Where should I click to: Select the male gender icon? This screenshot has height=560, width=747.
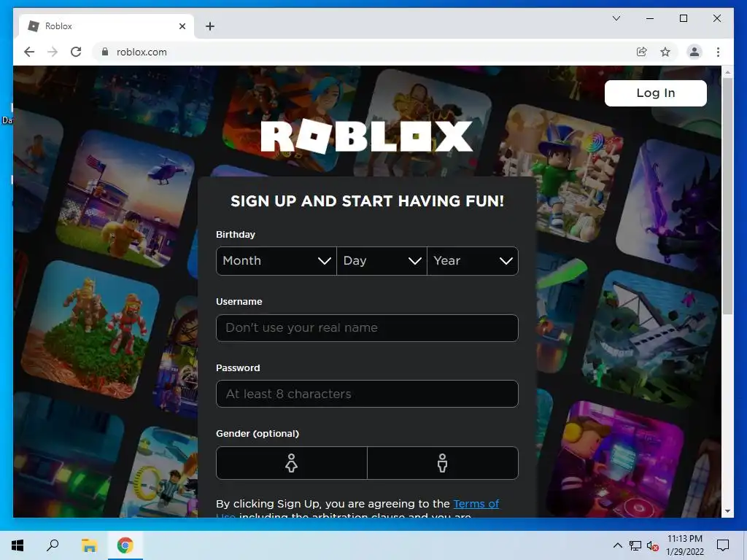443,463
